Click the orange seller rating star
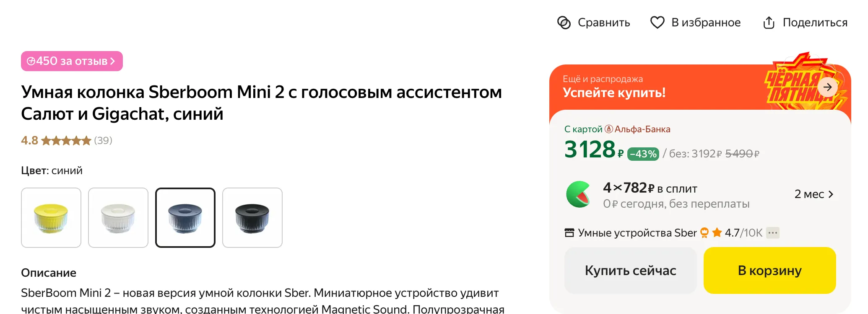Viewport: 868px width, 314px height. (717, 233)
